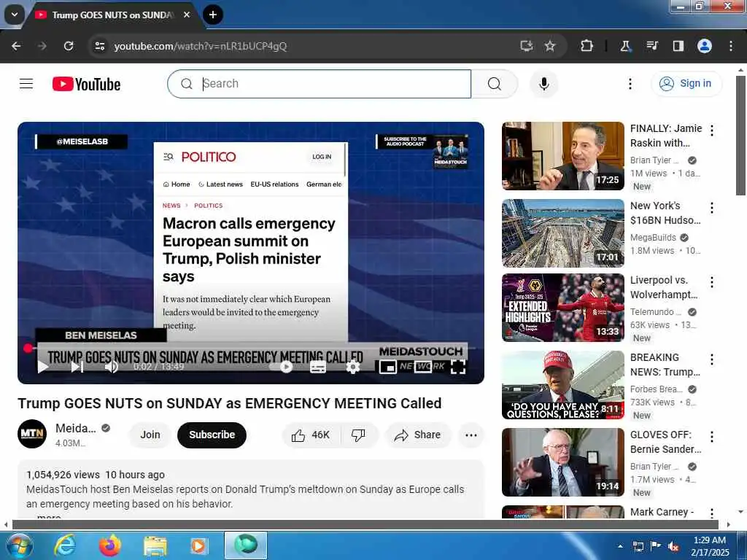Enter full screen mode
Viewport: 747px width, 560px height.
click(458, 367)
